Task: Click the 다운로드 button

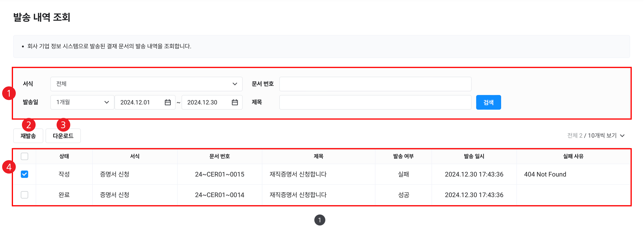Action: tap(63, 136)
